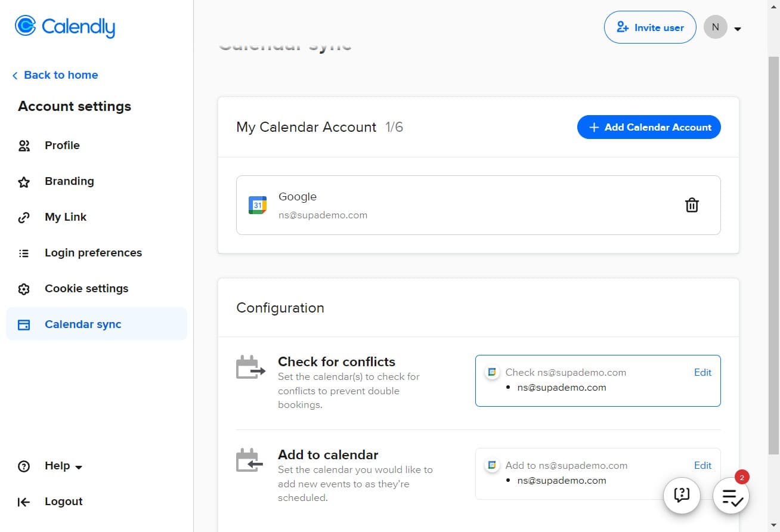Click Edit next to Check ns@supademo.com
This screenshot has height=532, width=780.
[702, 372]
